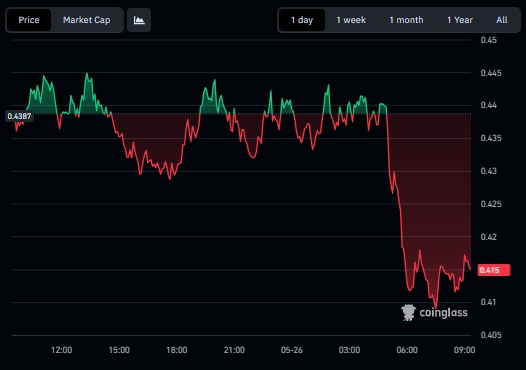526x370 pixels.
Task: Click the 21:00 time axis label
Action: click(234, 350)
